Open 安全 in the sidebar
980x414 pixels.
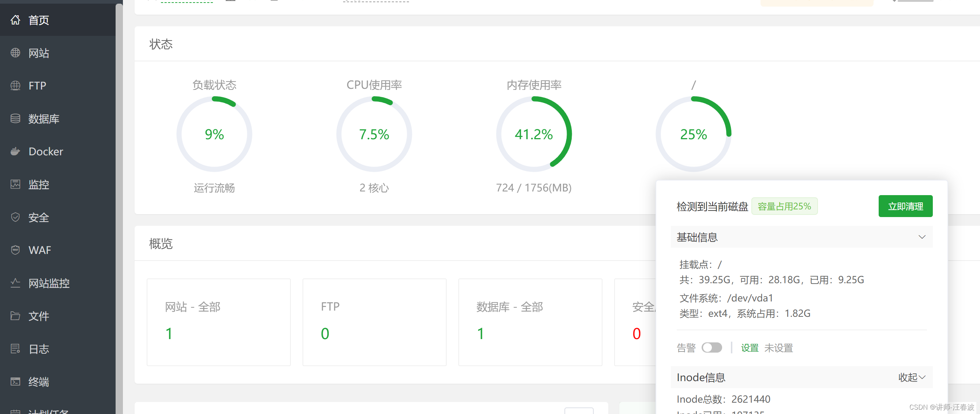pyautogui.click(x=58, y=217)
